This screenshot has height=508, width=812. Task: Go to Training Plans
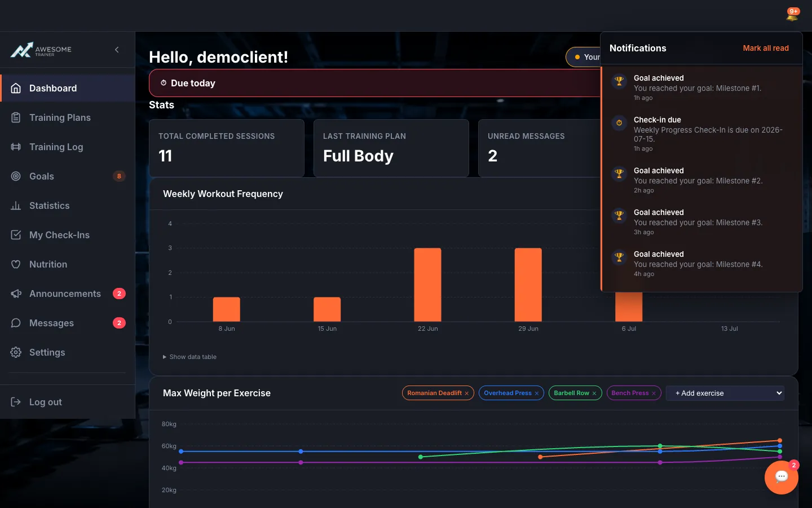(68, 117)
